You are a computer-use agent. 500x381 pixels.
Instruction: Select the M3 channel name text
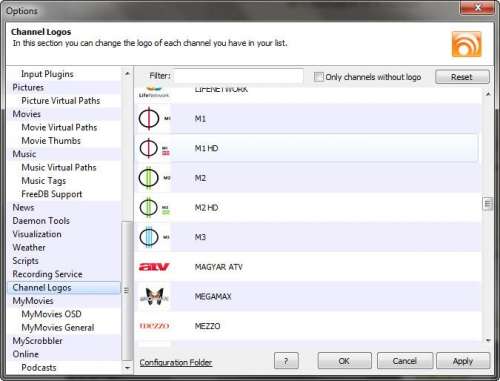pyautogui.click(x=200, y=237)
